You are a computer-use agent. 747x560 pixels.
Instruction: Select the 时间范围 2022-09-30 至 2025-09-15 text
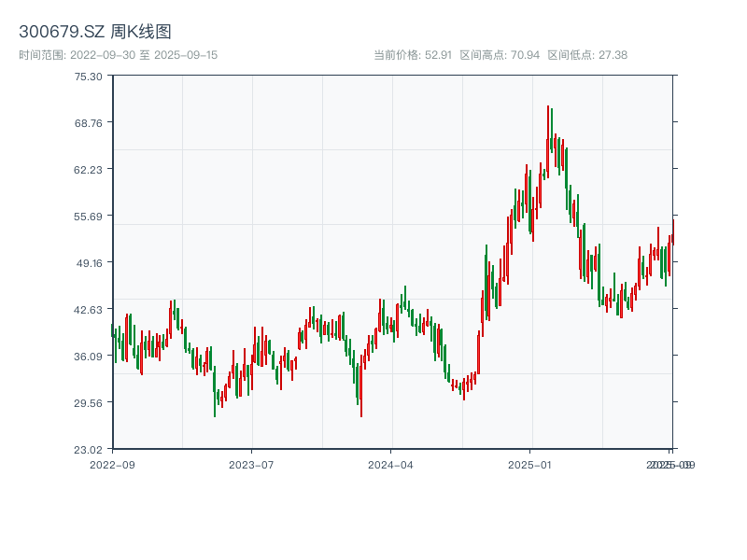pyautogui.click(x=119, y=55)
